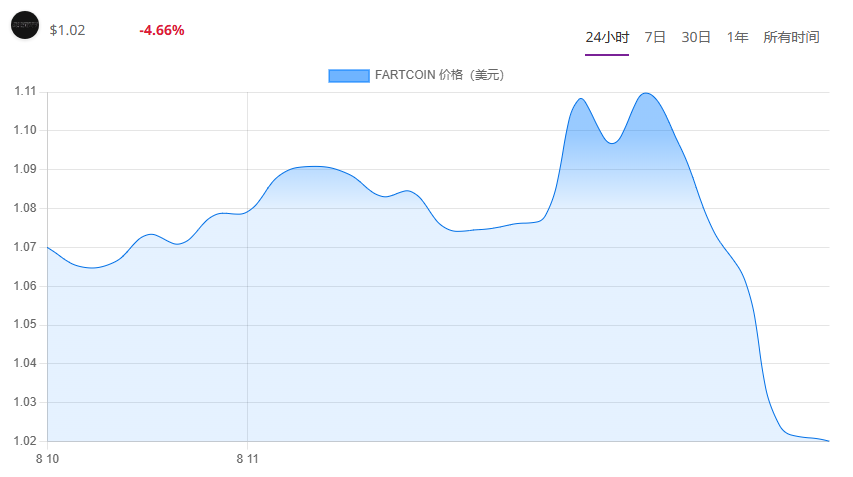
Task: Click the first twin peak just below 1.11
Action: pos(581,98)
